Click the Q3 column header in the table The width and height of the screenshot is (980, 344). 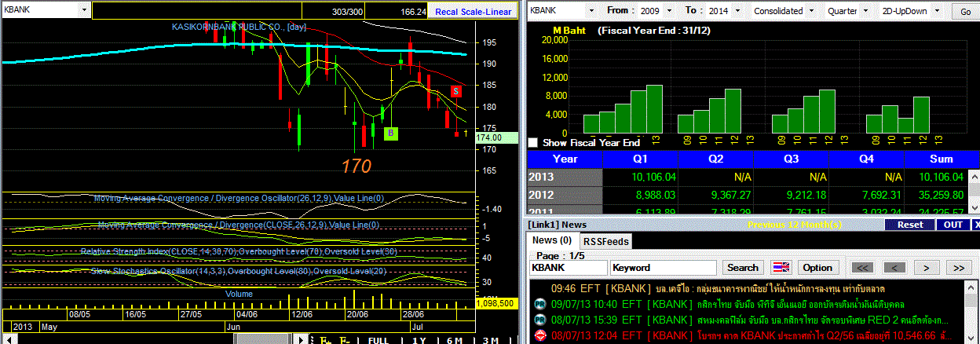[792, 158]
